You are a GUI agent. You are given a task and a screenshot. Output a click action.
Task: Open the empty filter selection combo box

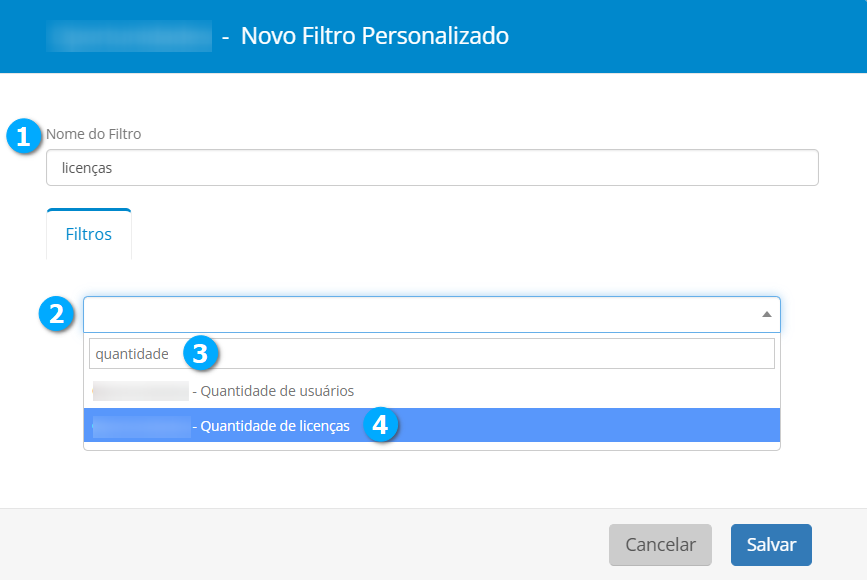pos(420,314)
